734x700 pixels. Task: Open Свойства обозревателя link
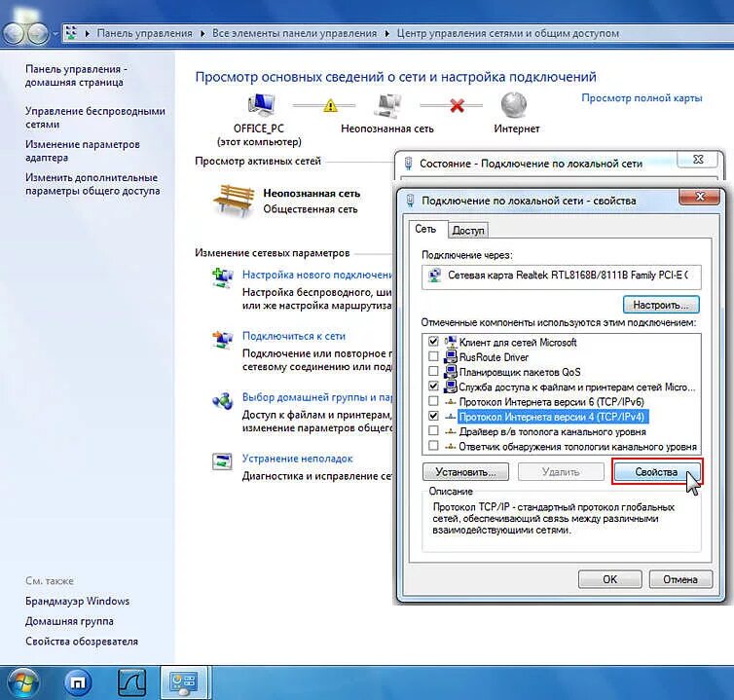(x=82, y=641)
